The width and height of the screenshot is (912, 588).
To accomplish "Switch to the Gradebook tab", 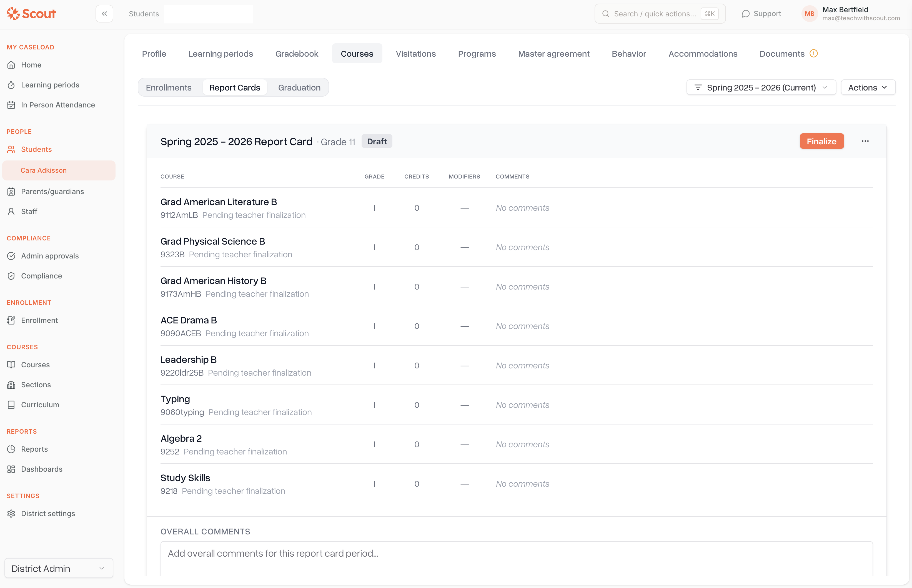I will tap(297, 54).
